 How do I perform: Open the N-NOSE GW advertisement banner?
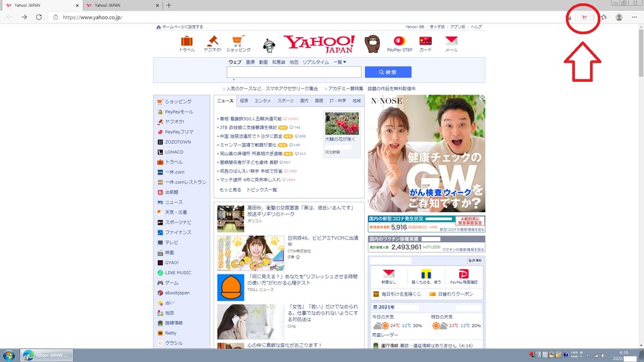426,153
